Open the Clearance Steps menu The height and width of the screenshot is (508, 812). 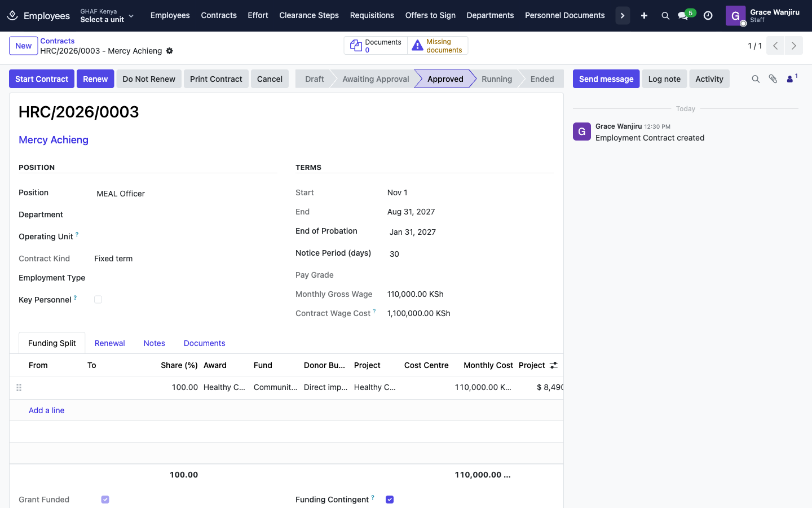(309, 15)
